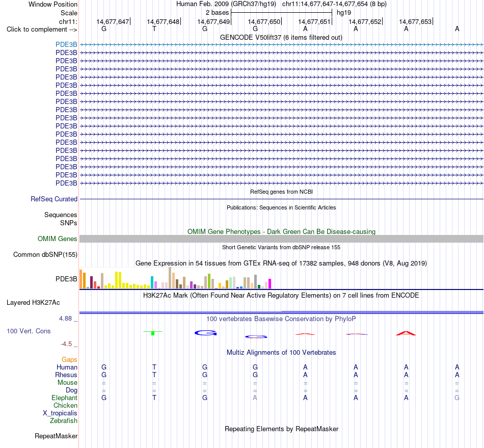Image resolution: width=484 pixels, height=448 pixels.
Task: Click position label 14,677,653 on ruler
Action: pos(415,21)
